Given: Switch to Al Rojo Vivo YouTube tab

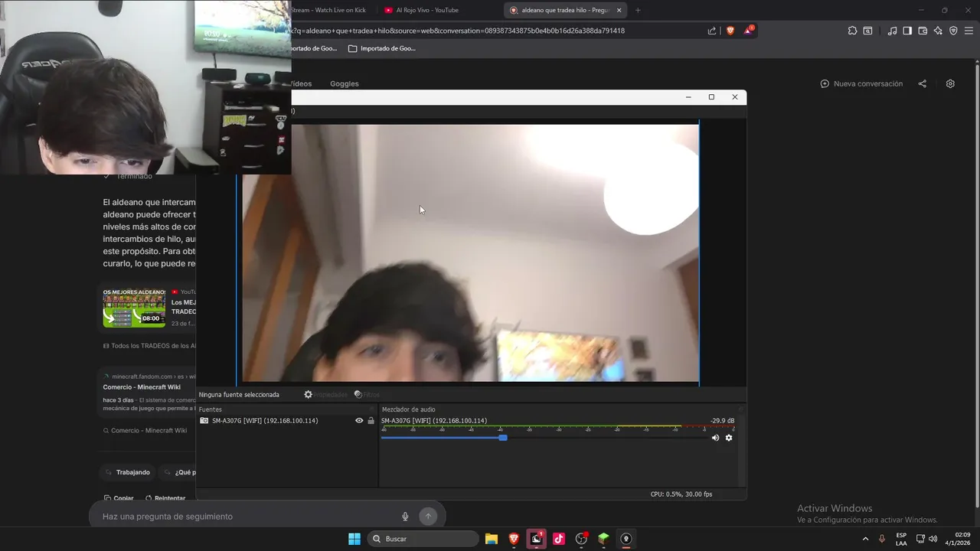Looking at the screenshot, I should [x=429, y=10].
